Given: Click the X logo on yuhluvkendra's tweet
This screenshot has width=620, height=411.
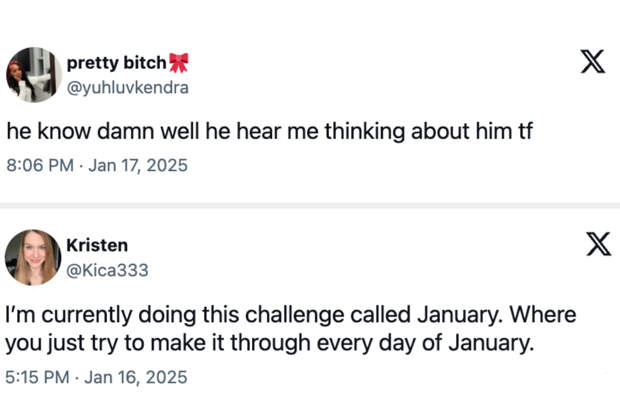Looking at the screenshot, I should pos(593,62).
